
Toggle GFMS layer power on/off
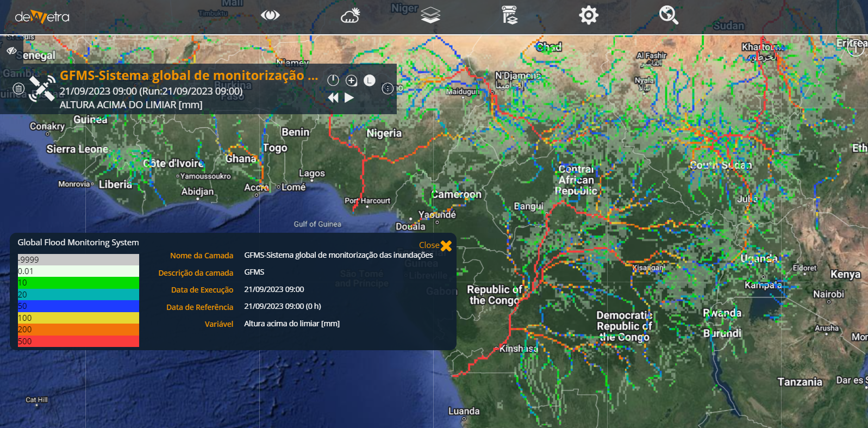pos(333,80)
